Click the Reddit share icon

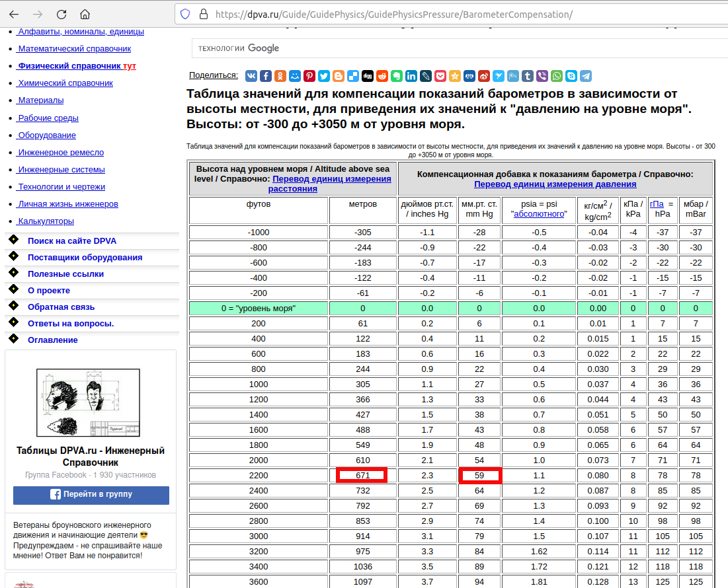pos(382,76)
